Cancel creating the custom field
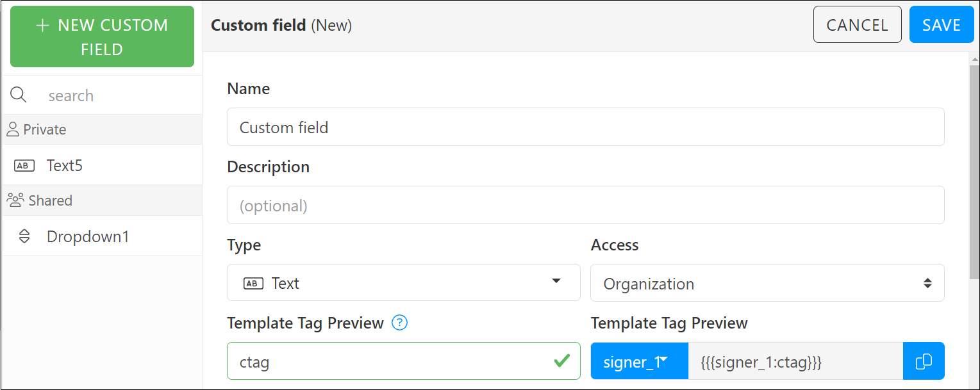980x390 pixels. tap(857, 24)
